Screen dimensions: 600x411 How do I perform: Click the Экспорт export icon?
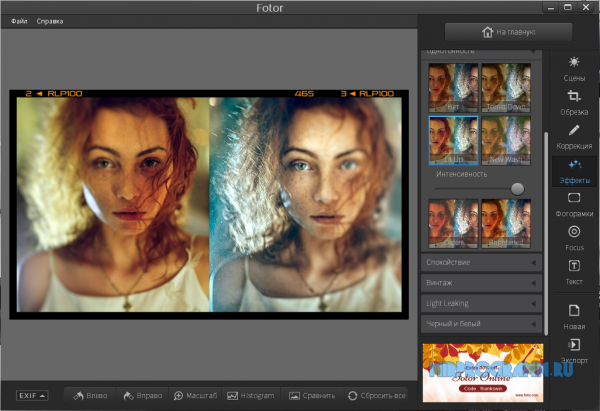pos(574,350)
